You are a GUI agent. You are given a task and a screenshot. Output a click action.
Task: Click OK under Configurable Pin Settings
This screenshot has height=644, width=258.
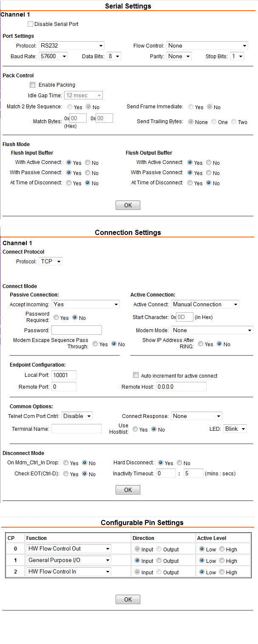[128, 600]
